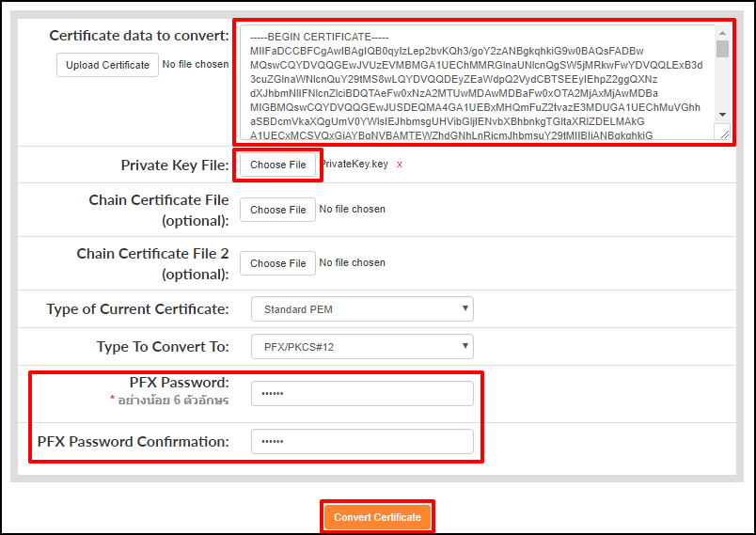
Task: Expand the PFX/PKCS#12 conversion type dropdown
Action: point(362,347)
